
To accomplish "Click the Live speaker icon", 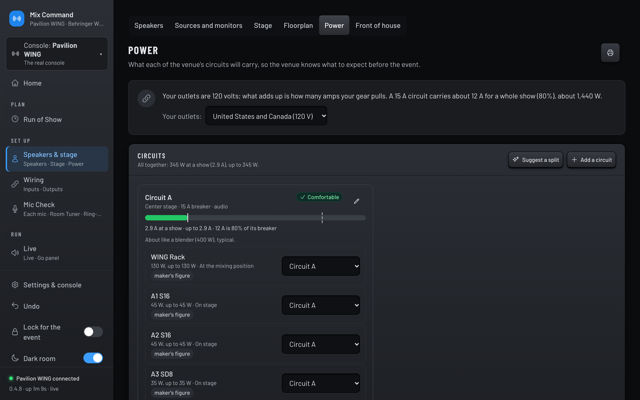I will click(15, 253).
